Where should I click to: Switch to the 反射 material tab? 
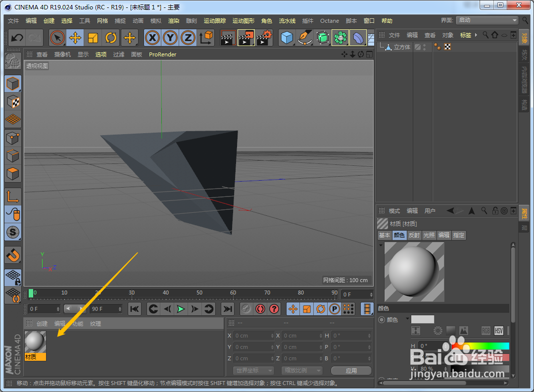414,235
